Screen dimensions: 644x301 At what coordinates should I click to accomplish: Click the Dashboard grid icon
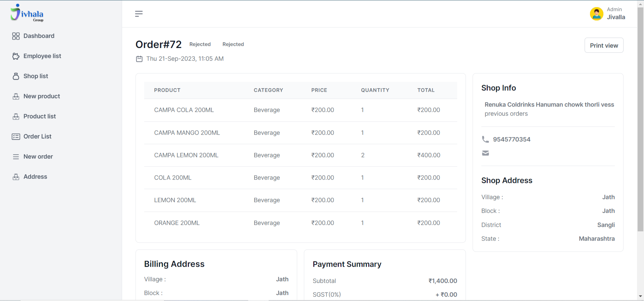click(16, 36)
